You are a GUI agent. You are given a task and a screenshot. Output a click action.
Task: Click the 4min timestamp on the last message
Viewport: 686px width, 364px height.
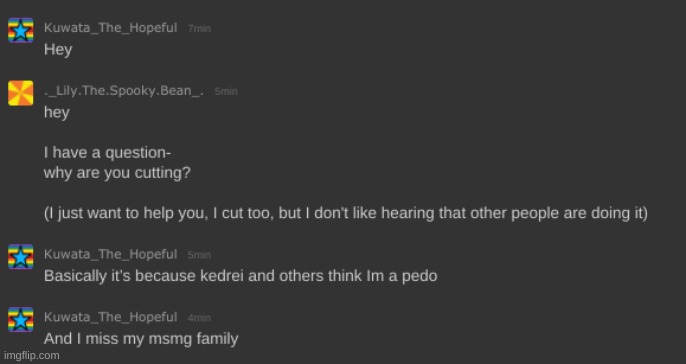(x=200, y=318)
